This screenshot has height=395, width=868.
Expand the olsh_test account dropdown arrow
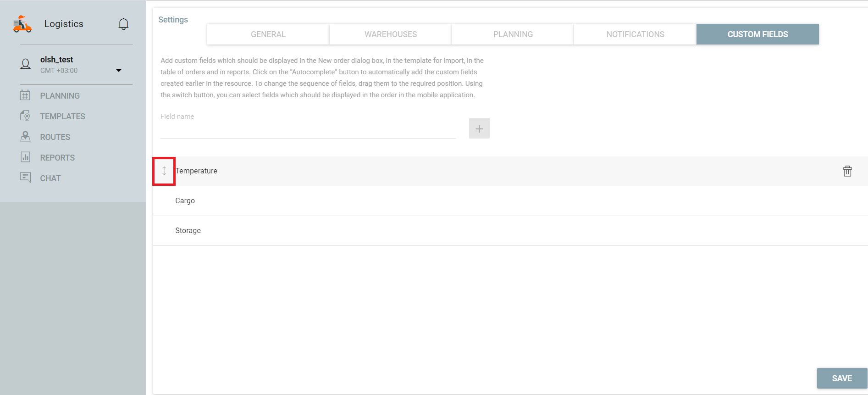[119, 70]
